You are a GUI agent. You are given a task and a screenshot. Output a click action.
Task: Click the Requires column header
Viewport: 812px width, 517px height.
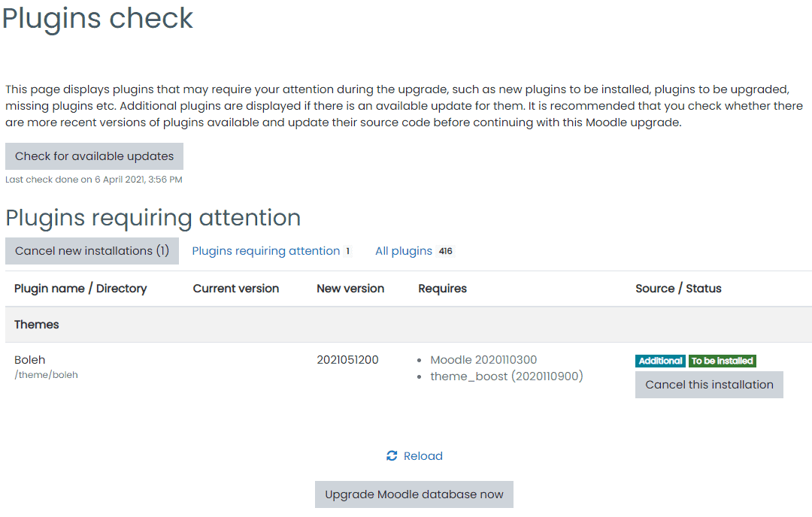[442, 289]
